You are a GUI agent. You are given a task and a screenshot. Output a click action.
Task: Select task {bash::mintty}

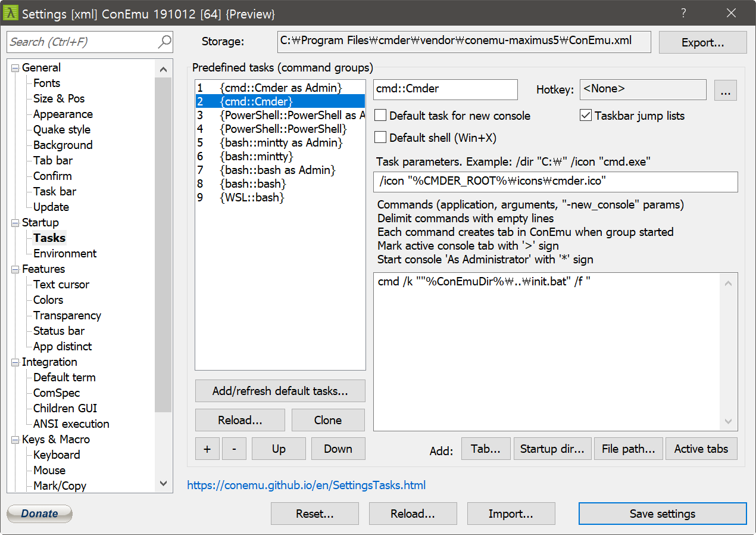[x=280, y=156]
